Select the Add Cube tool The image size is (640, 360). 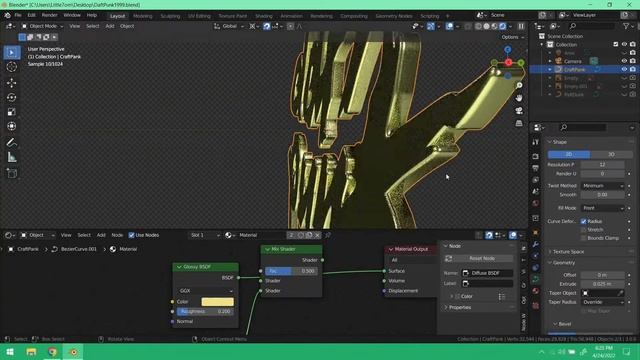[11, 173]
